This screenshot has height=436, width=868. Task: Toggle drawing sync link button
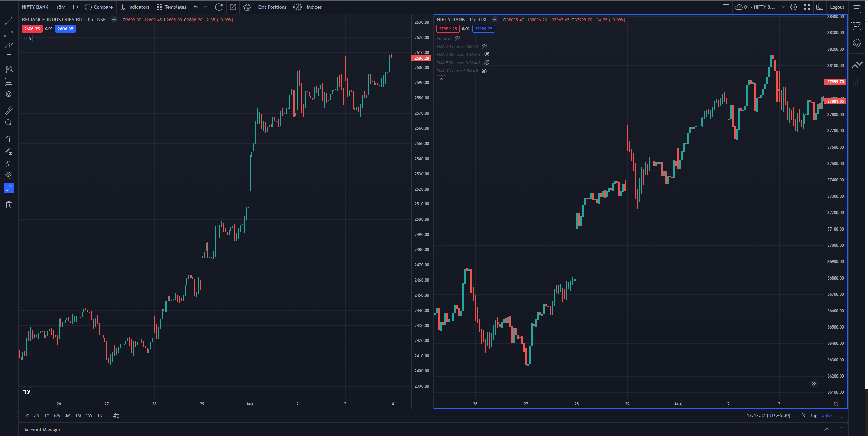(x=9, y=188)
